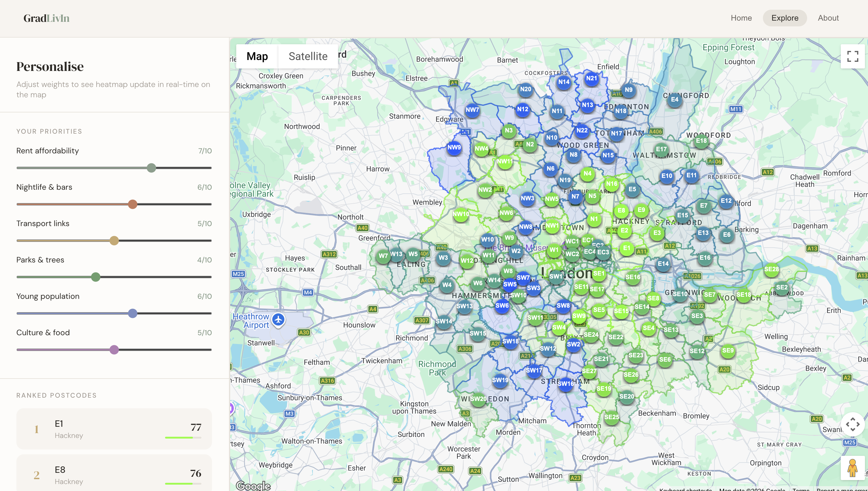Open the About page
Screen dimensions: 868x491
click(x=828, y=18)
